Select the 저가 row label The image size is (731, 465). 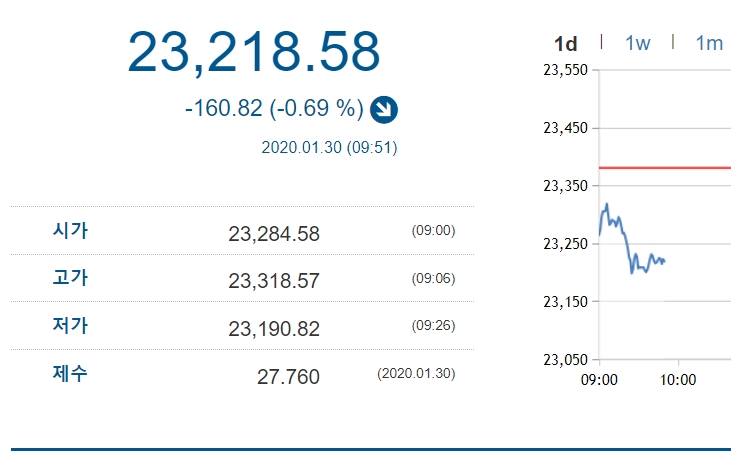pyautogui.click(x=70, y=325)
